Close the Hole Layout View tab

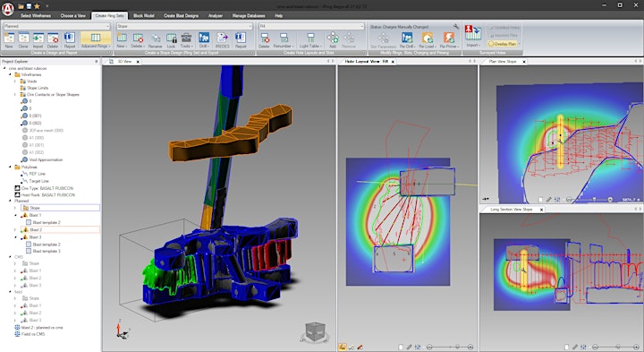pos(393,62)
